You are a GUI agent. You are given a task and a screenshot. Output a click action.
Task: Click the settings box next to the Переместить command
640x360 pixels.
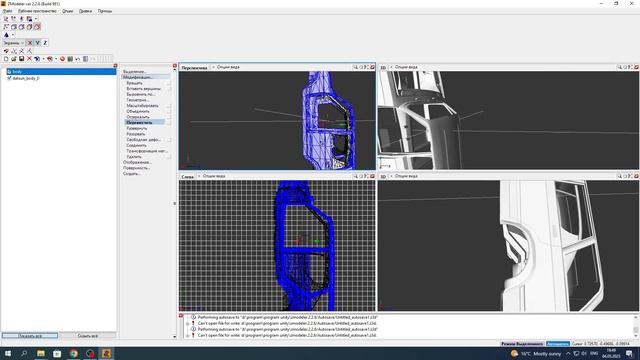169,122
